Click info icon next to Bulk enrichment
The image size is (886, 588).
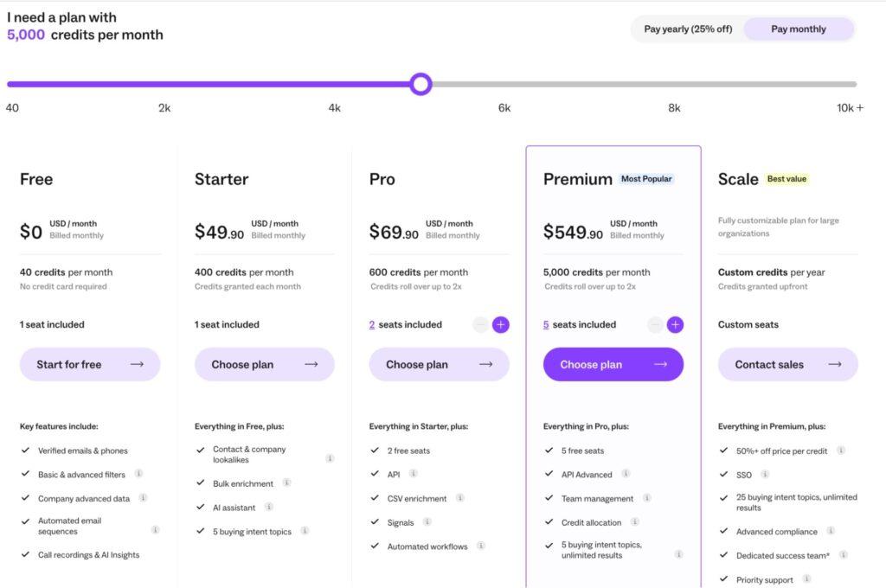286,483
